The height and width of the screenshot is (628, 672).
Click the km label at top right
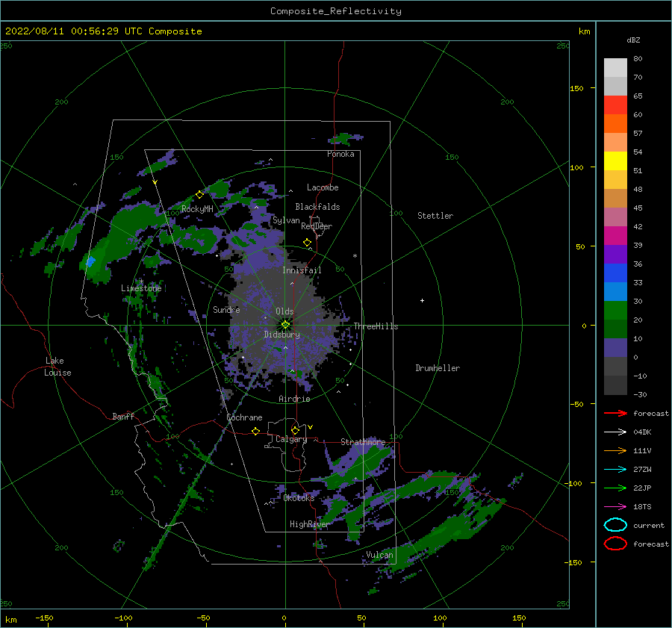click(584, 31)
